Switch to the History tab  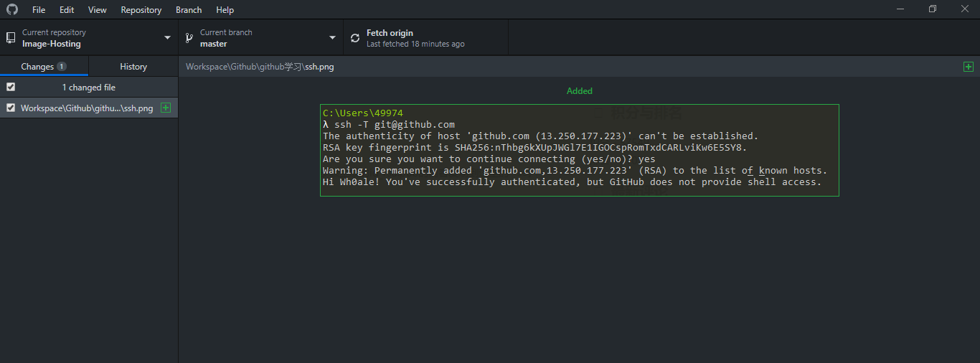(x=133, y=66)
